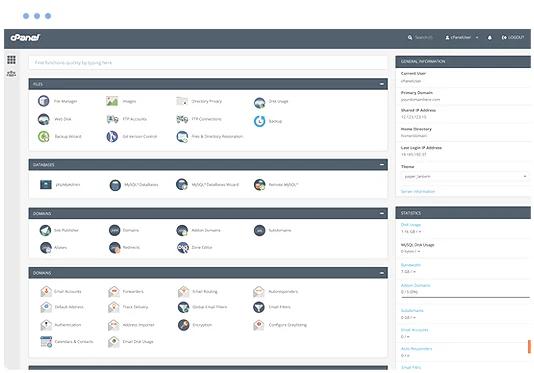Open the File Manager icon
The width and height of the screenshot is (534, 373).
tap(44, 101)
